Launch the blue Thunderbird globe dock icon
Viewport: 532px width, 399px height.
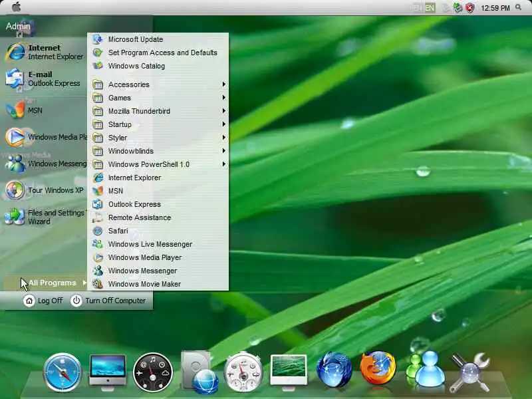[334, 370]
